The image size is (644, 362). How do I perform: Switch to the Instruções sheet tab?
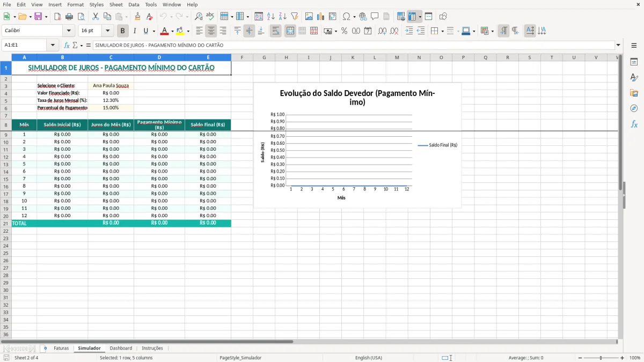(152, 348)
